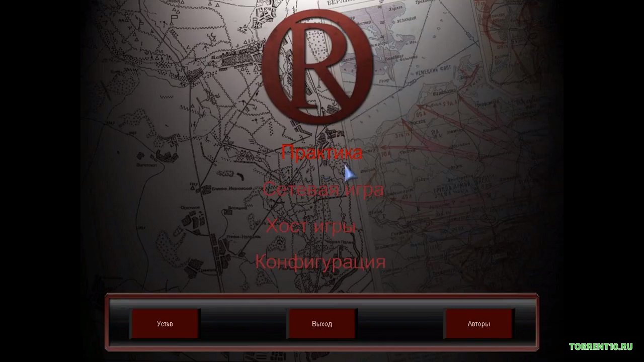Open the Конфигурация settings entry
Viewport: 644px width, 362px height.
tap(320, 262)
